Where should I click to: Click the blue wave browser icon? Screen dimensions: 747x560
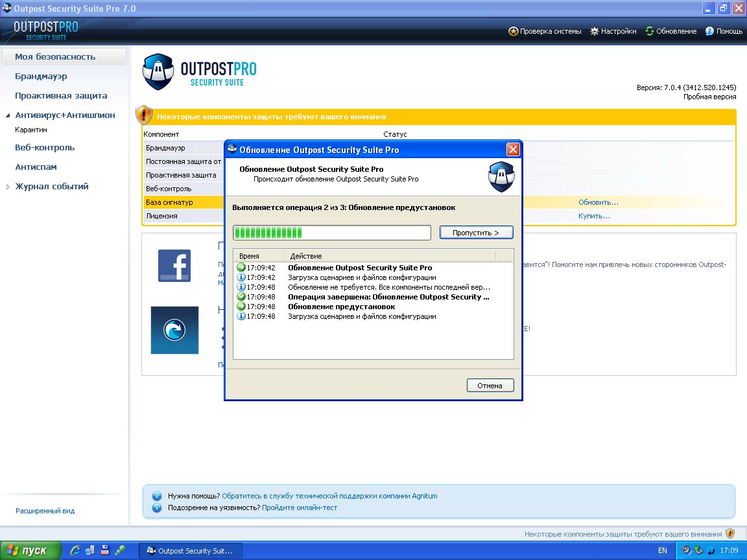[x=174, y=331]
